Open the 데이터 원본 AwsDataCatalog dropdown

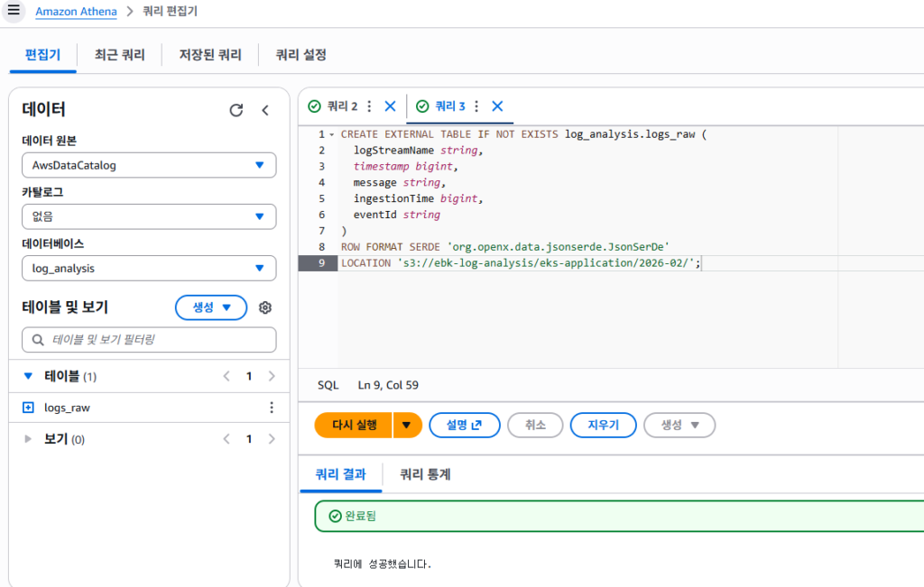[149, 166]
